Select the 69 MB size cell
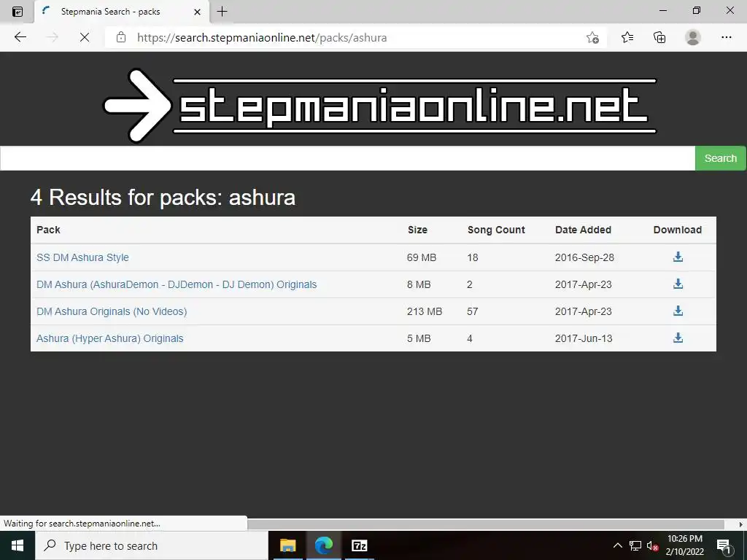 tap(422, 257)
